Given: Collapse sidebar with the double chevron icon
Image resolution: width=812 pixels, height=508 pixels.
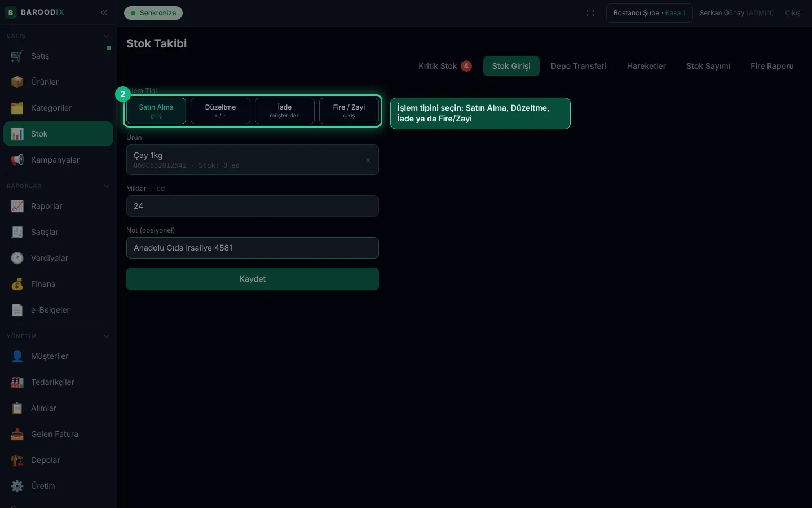Looking at the screenshot, I should (104, 12).
